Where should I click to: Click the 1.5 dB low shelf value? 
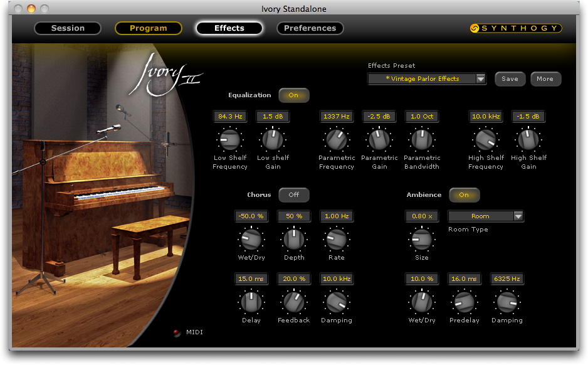[x=273, y=116]
